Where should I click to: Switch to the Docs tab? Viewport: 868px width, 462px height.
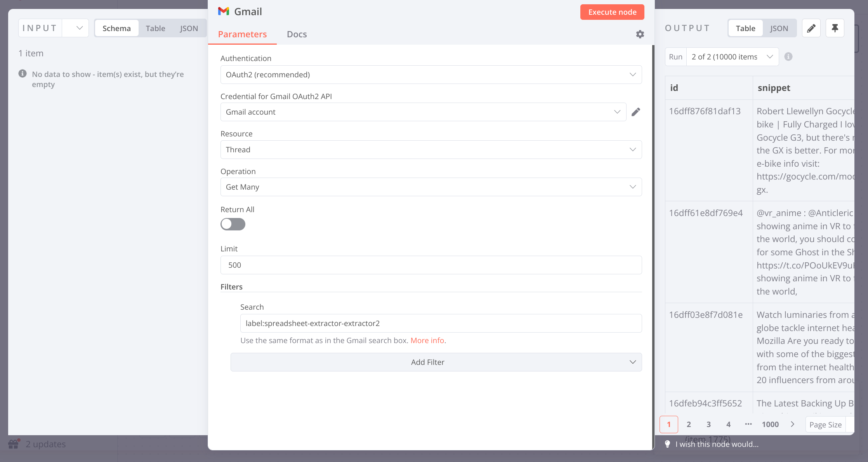297,34
